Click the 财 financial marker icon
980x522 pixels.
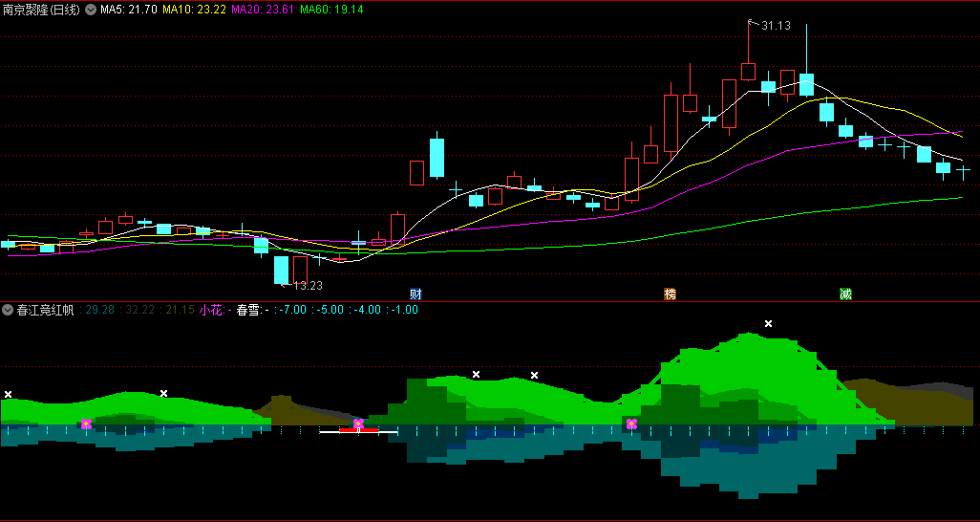[x=415, y=294]
